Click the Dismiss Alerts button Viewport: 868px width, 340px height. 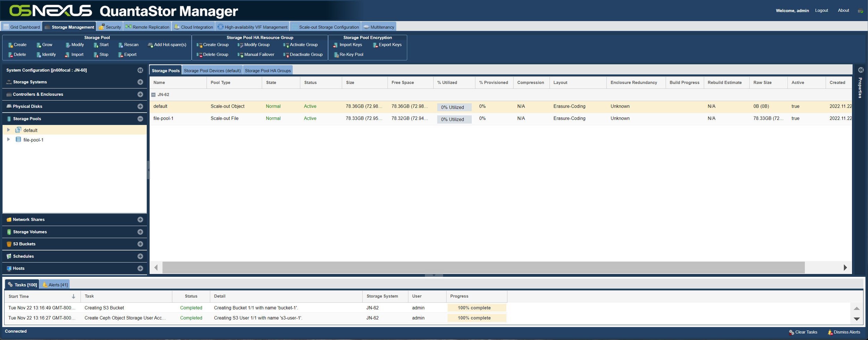(x=844, y=332)
